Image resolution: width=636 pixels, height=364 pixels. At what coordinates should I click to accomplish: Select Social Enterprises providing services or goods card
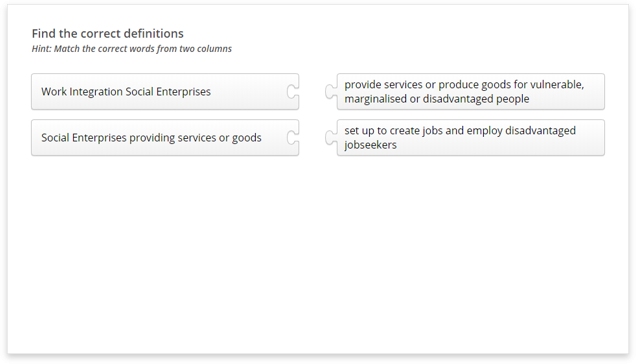coord(165,138)
